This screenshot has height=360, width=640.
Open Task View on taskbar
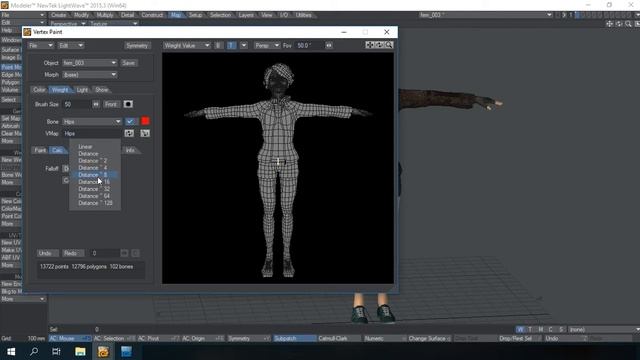pyautogui.click(x=56, y=351)
